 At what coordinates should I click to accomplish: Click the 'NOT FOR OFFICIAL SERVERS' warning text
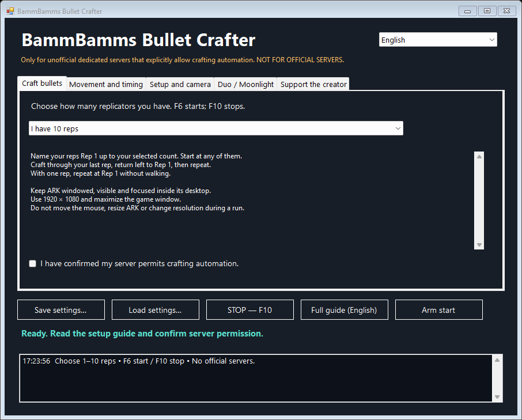click(300, 60)
